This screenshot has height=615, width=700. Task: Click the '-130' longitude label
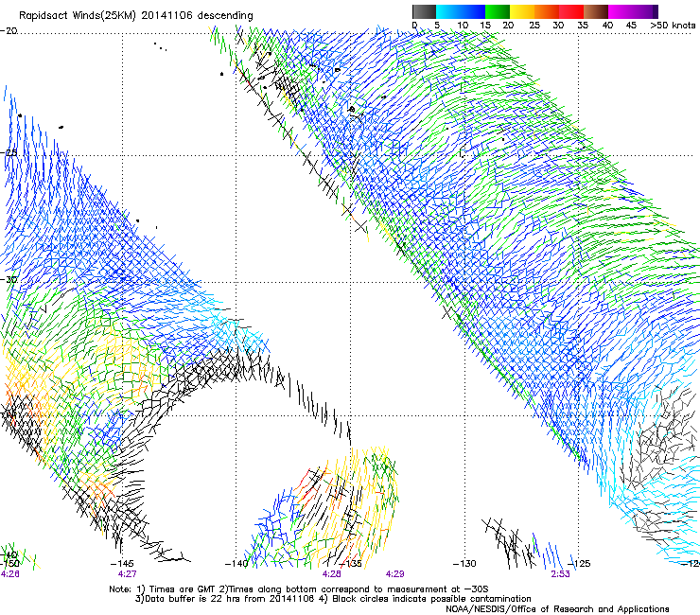click(x=464, y=563)
